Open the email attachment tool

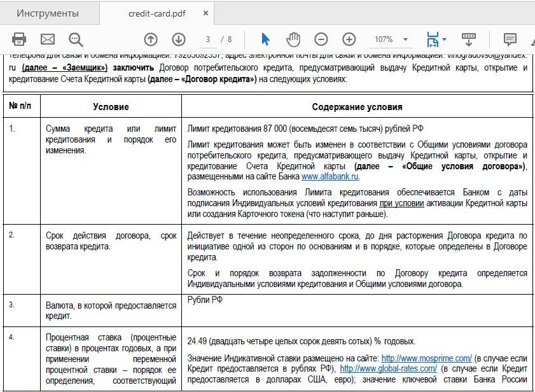click(x=46, y=39)
